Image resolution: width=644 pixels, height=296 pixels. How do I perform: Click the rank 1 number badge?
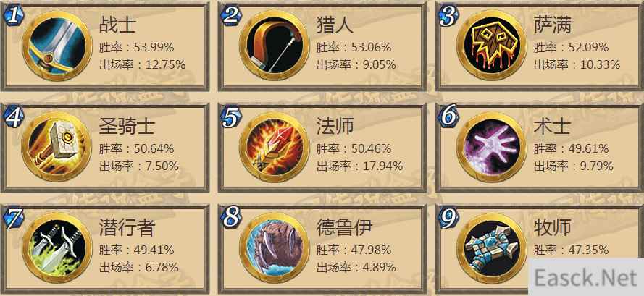click(x=14, y=16)
